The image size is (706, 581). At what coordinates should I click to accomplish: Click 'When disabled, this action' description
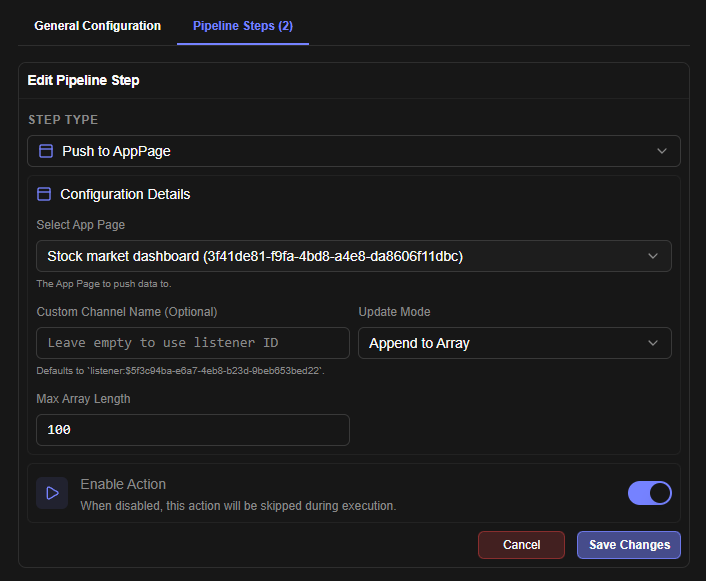pos(238,506)
